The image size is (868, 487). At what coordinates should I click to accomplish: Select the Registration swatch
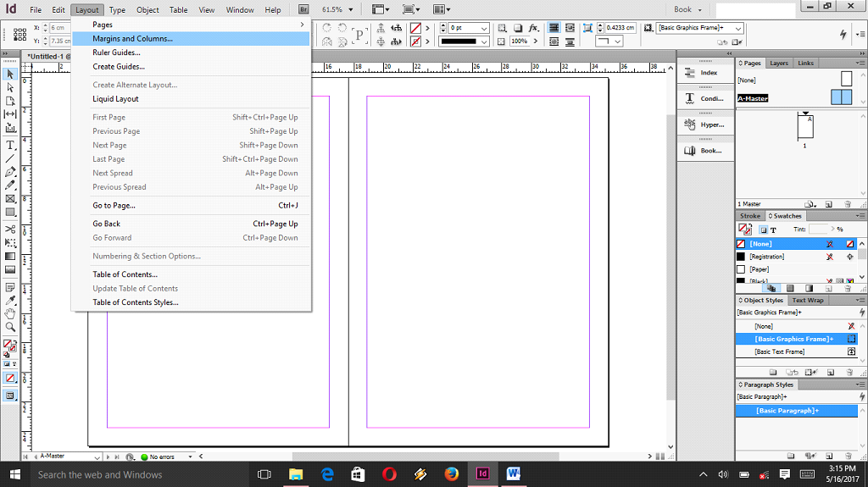point(766,257)
